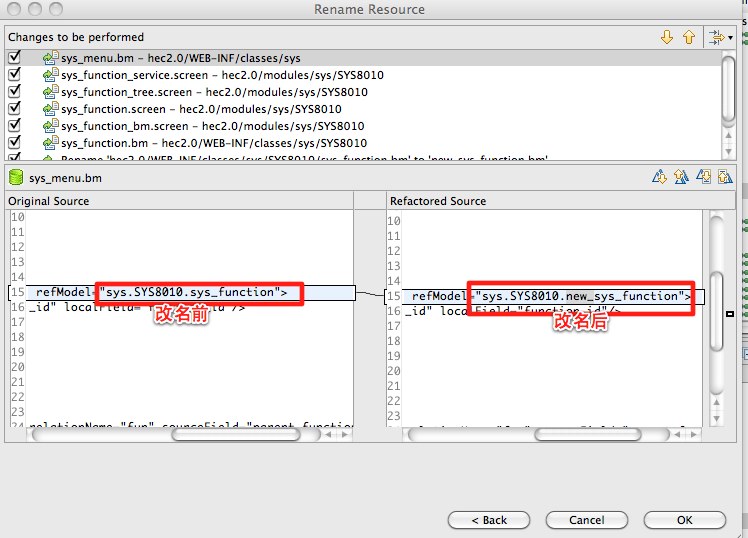Uncheck the sys_menu.bm change checkbox

coord(14,58)
